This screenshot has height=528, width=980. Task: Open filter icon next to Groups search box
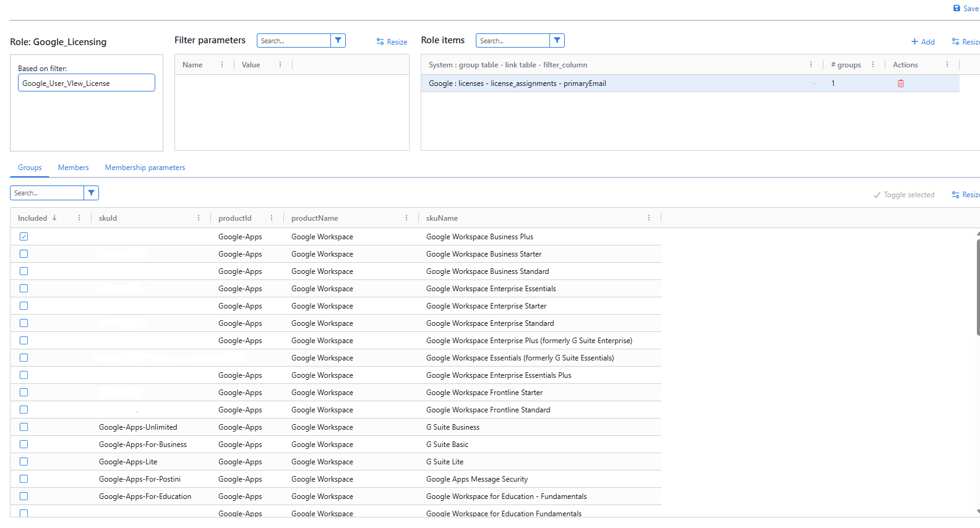coord(91,193)
